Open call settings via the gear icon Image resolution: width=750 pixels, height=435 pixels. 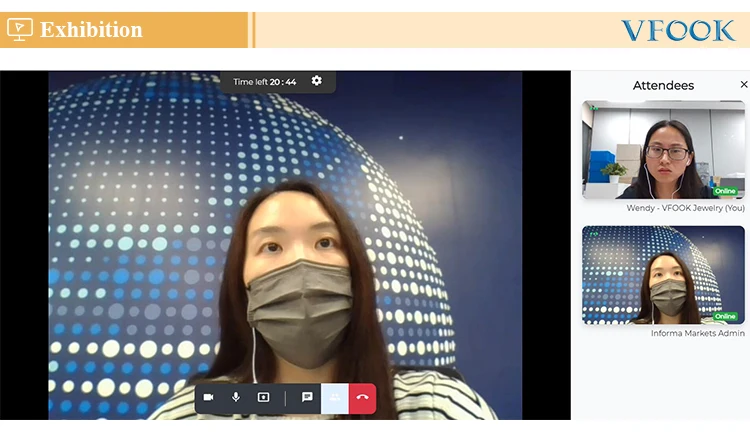317,81
